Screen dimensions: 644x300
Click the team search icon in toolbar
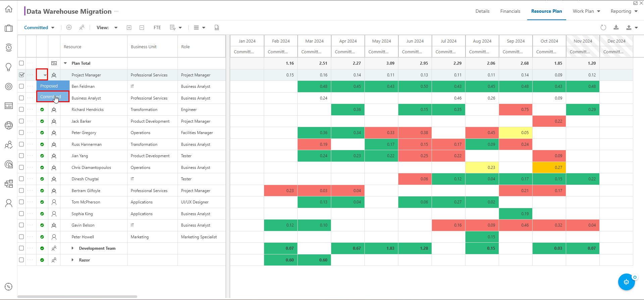pyautogui.click(x=82, y=27)
